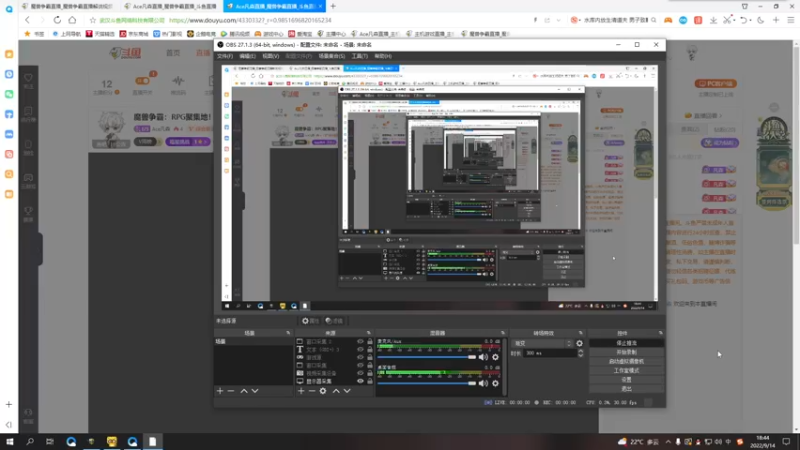Open the View menu in OBS
Screen dimensions: 800x450
(270, 56)
